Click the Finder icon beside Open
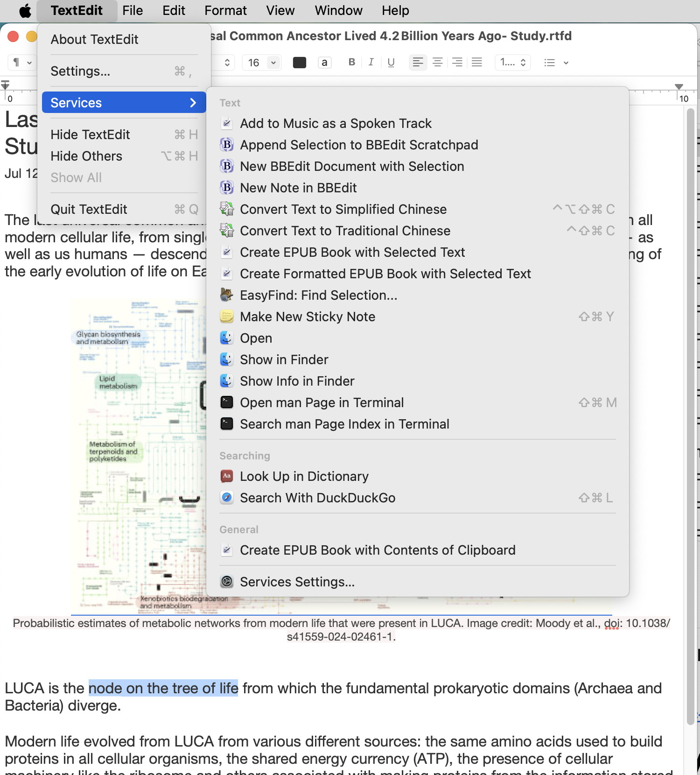Screen dimensions: 700x775 pyautogui.click(x=227, y=338)
